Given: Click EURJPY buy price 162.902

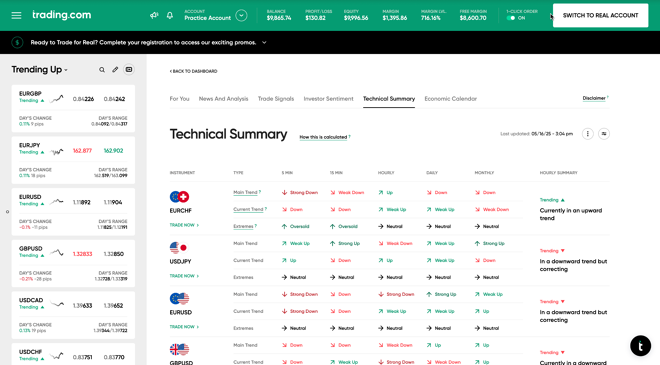Looking at the screenshot, I should tap(113, 151).
